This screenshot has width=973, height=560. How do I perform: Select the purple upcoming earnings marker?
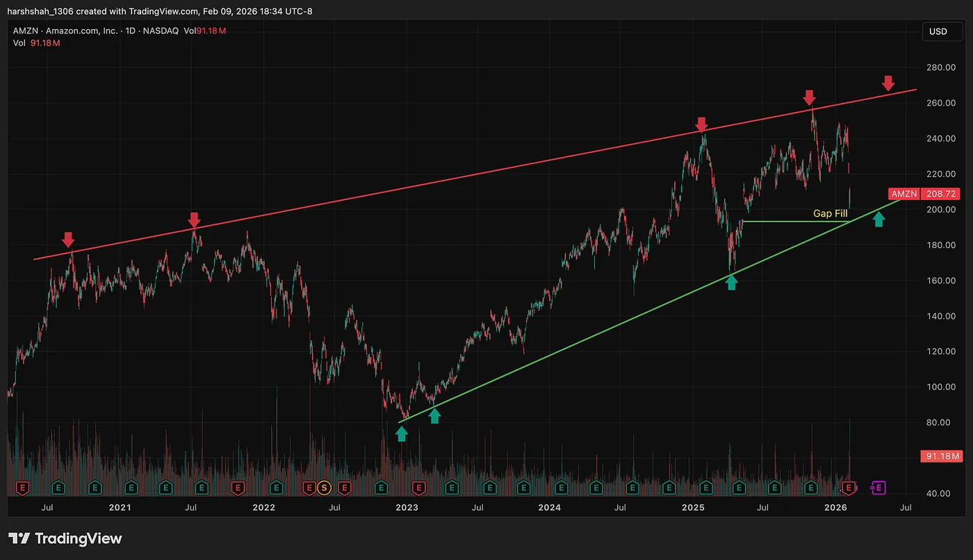click(878, 488)
